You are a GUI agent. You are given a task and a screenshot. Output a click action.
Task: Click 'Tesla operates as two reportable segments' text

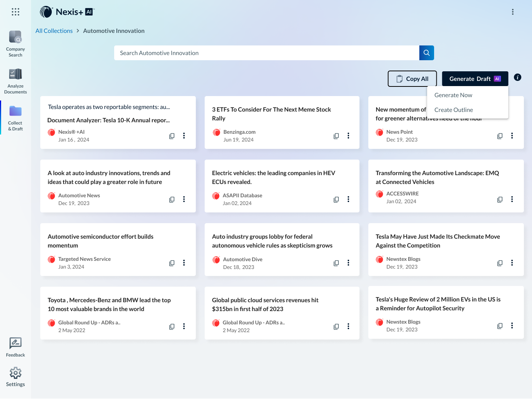(x=109, y=107)
